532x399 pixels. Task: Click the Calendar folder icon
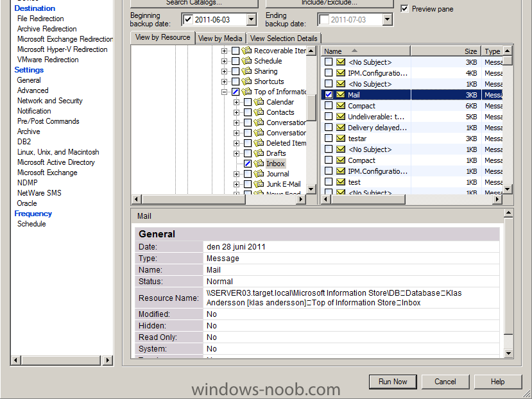point(259,102)
